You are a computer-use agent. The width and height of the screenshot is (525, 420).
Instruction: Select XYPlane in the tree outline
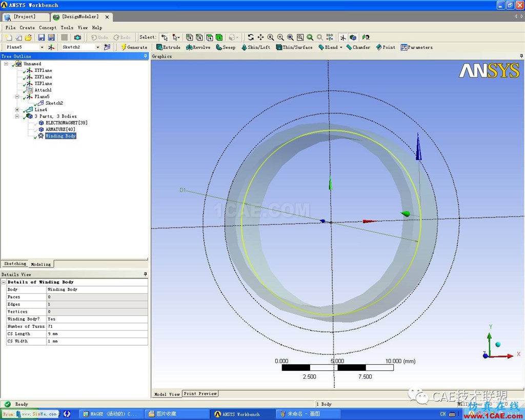coord(43,70)
